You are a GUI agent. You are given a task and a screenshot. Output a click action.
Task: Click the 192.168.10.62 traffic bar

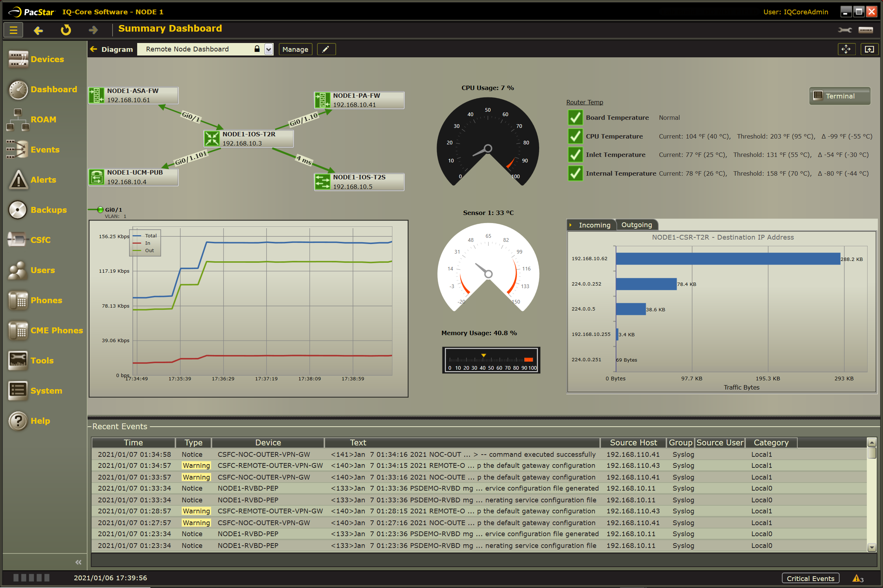click(728, 259)
